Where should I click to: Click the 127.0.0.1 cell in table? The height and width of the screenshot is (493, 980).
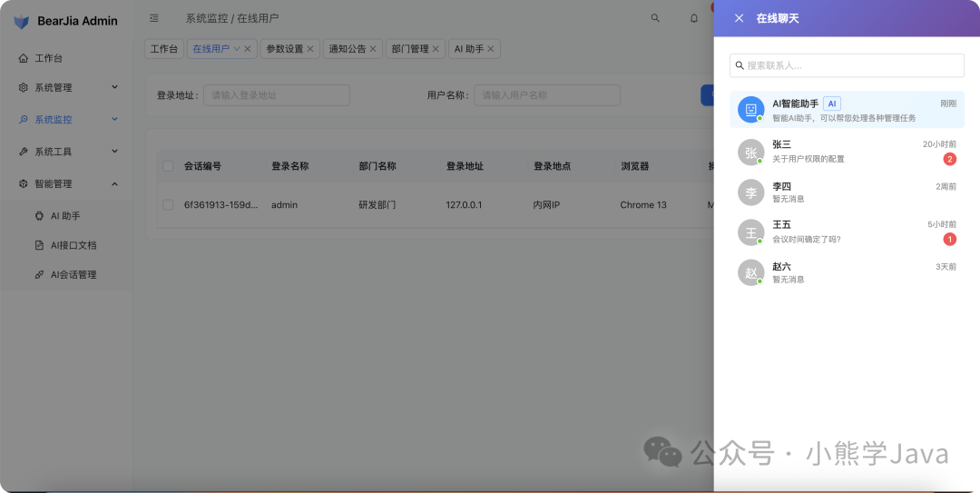464,204
